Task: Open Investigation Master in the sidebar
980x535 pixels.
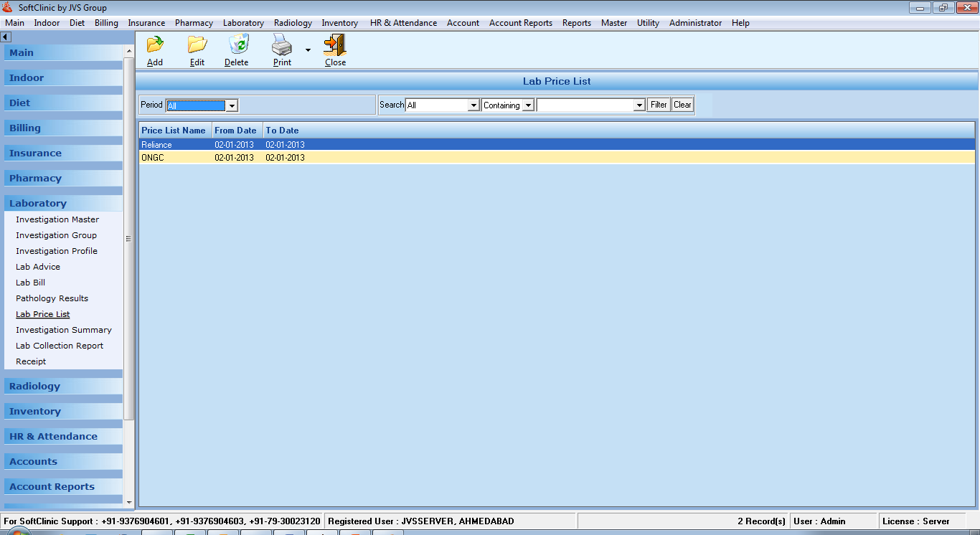Action: 57,219
